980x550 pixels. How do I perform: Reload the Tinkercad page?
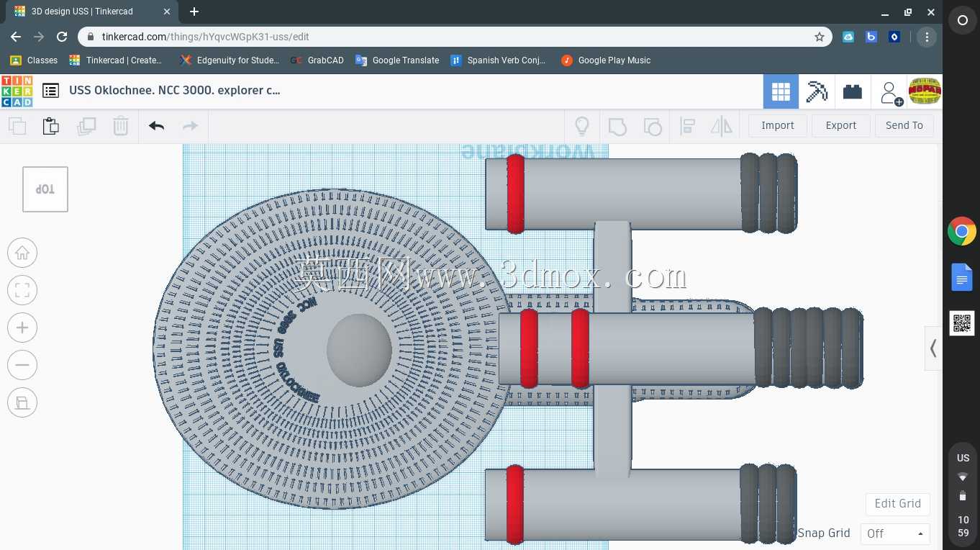62,37
